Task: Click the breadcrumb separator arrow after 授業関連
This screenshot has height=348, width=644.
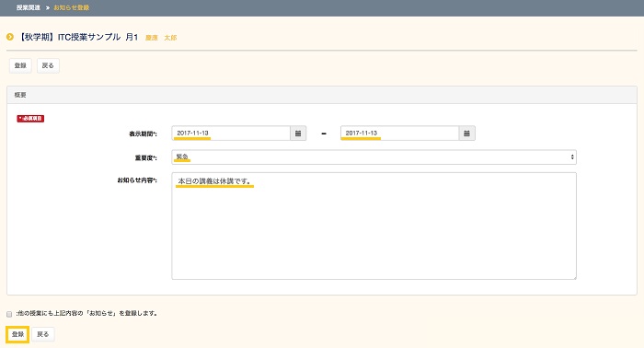Action: 48,7
